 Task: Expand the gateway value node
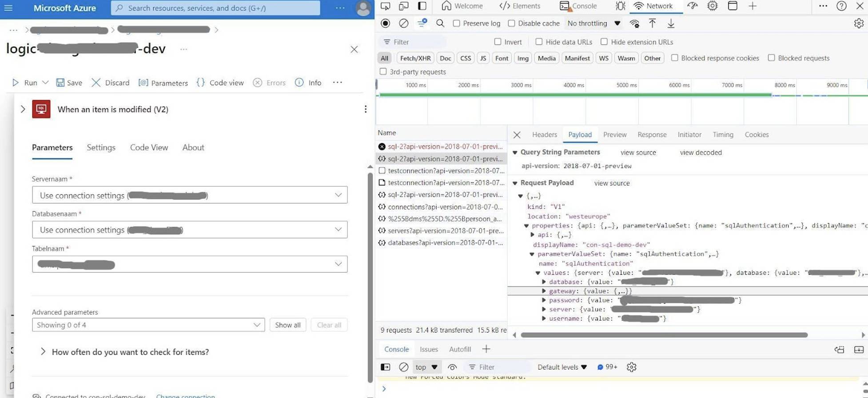[544, 291]
